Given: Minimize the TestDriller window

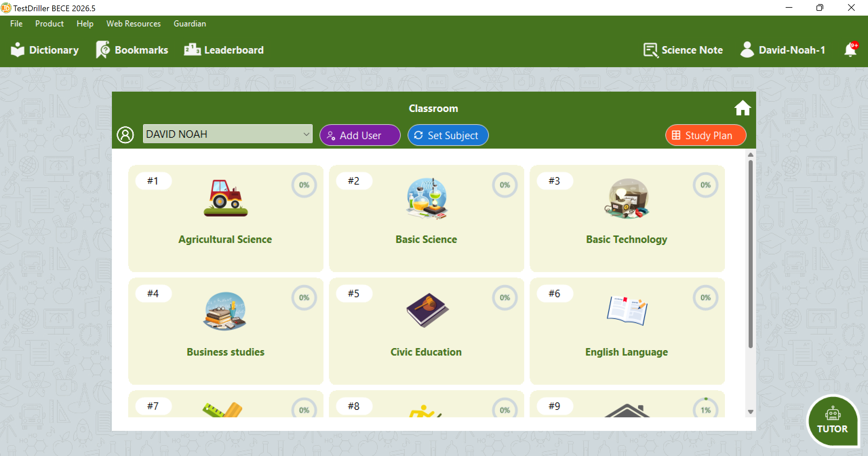Looking at the screenshot, I should [789, 8].
